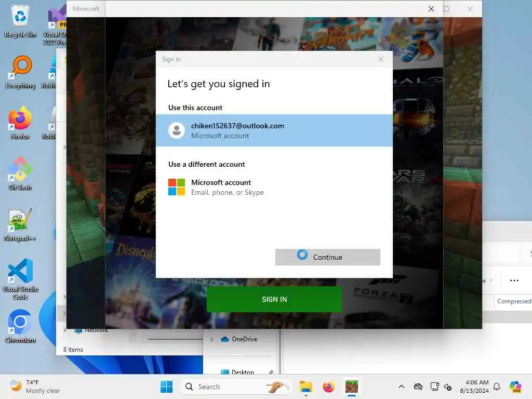Viewport: 532px width, 399px height.
Task: Click the Continue button
Action: click(x=327, y=257)
